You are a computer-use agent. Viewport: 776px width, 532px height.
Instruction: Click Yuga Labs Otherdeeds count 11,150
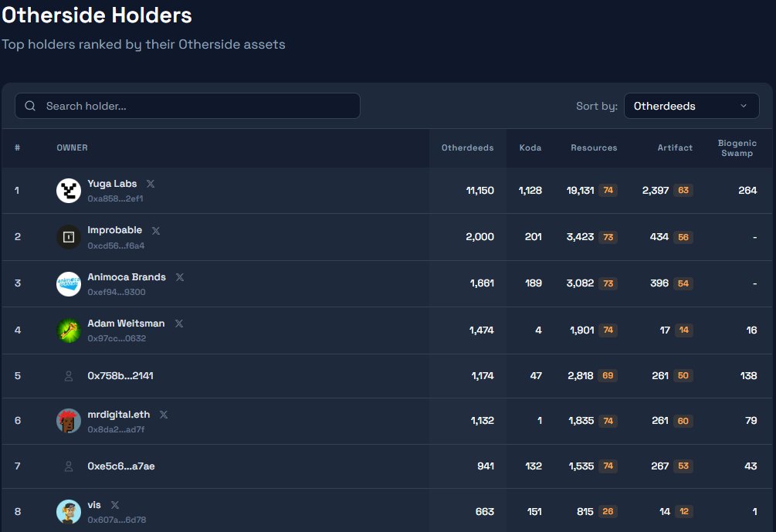480,191
